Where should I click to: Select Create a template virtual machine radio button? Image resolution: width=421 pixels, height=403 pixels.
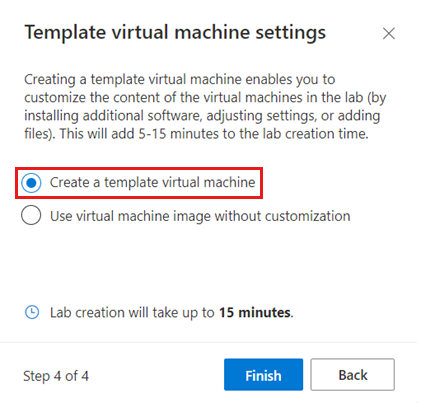[31, 183]
